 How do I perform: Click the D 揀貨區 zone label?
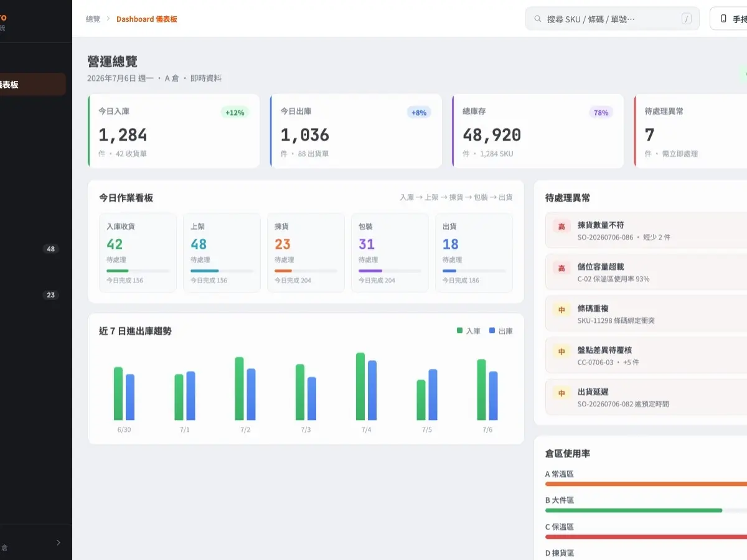pyautogui.click(x=560, y=553)
